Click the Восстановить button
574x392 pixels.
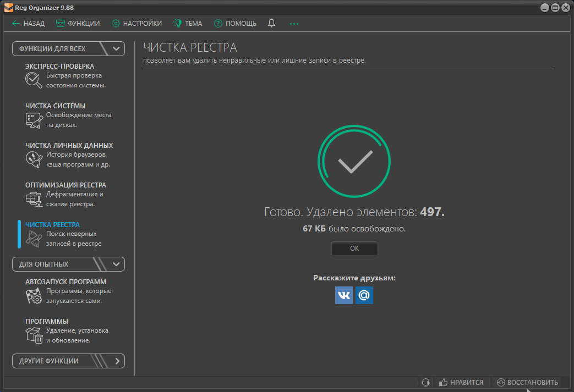(527, 382)
